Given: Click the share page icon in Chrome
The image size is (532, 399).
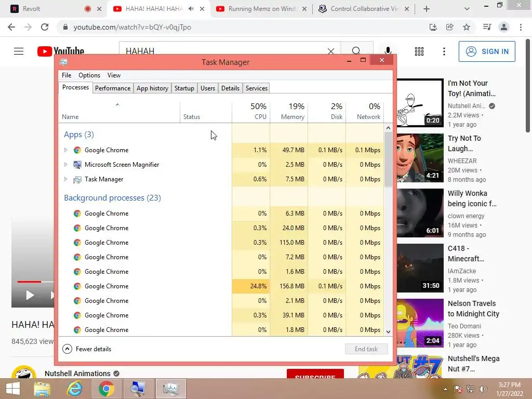Looking at the screenshot, I should (450, 27).
